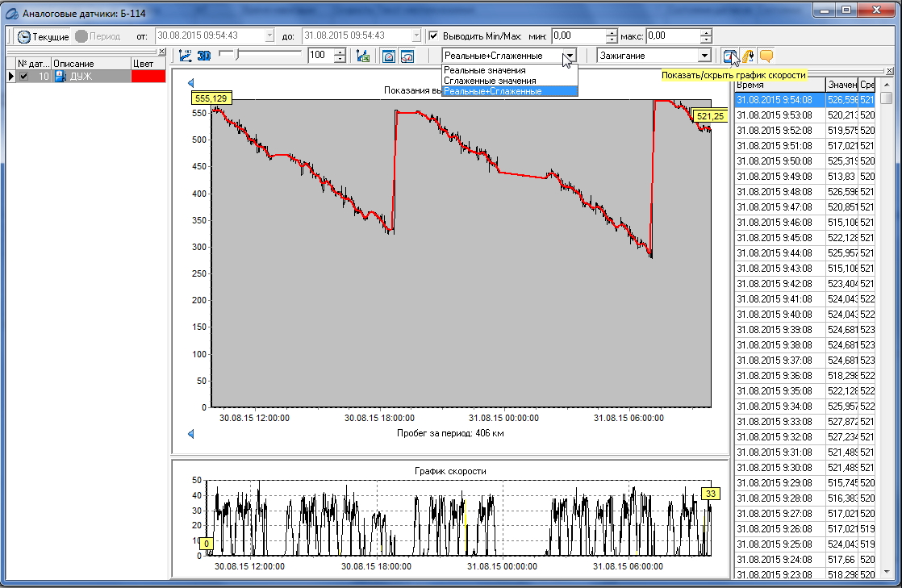Click the мин value input field
The width and height of the screenshot is (902, 588).
point(578,36)
